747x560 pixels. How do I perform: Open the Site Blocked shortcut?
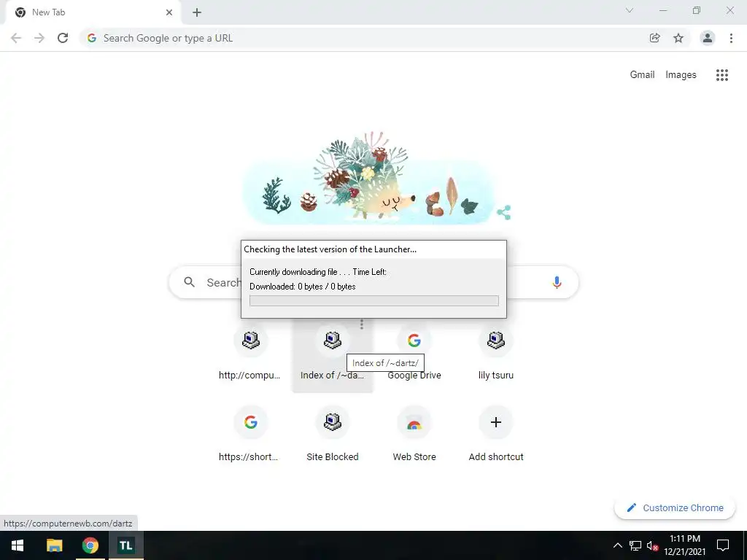tap(332, 435)
